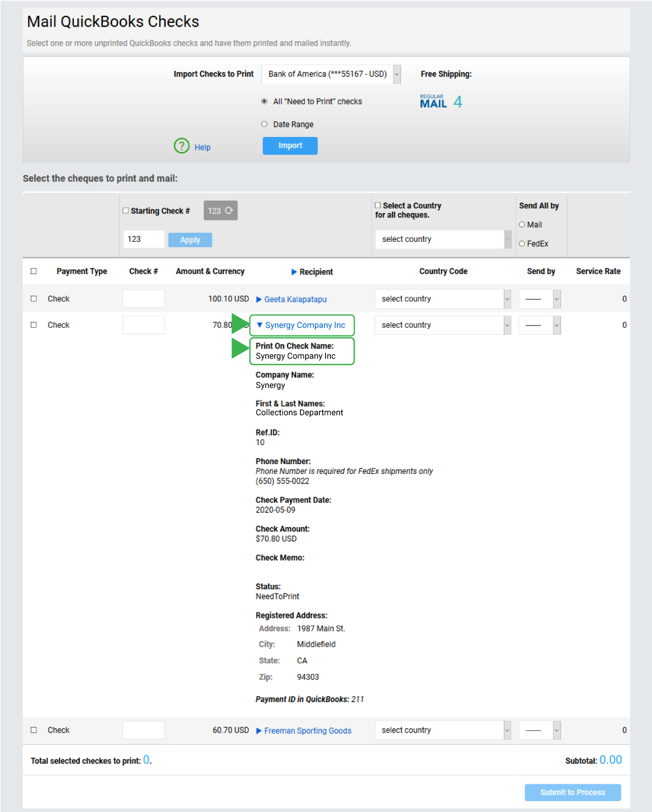Image resolution: width=652 pixels, height=812 pixels.
Task: Choose Send All by Mail radio
Action: click(522, 224)
